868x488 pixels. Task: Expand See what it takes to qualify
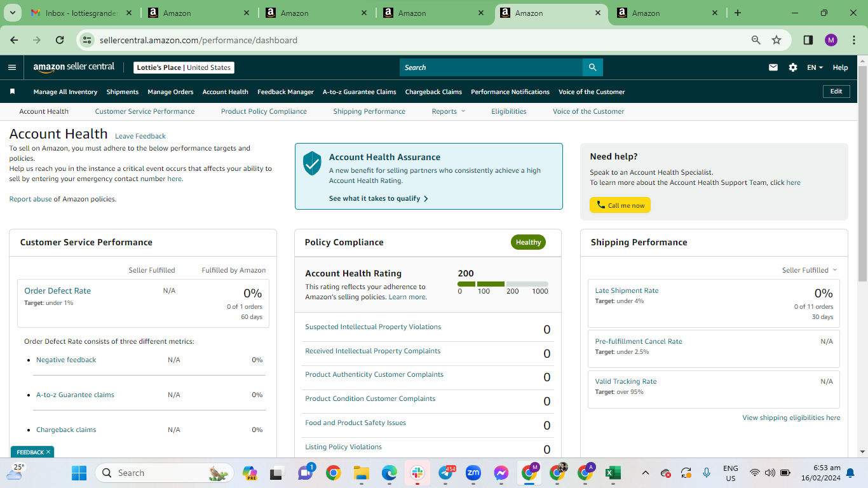379,198
